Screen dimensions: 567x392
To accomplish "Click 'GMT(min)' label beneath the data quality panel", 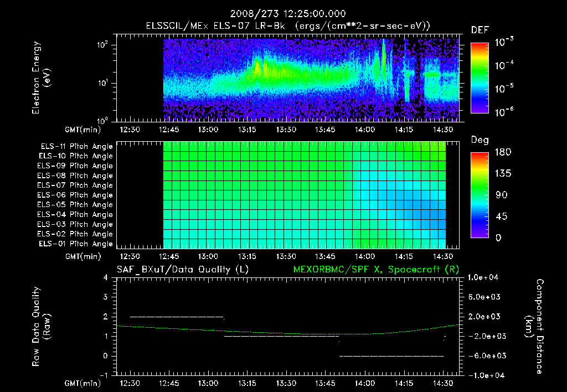I will (83, 383).
